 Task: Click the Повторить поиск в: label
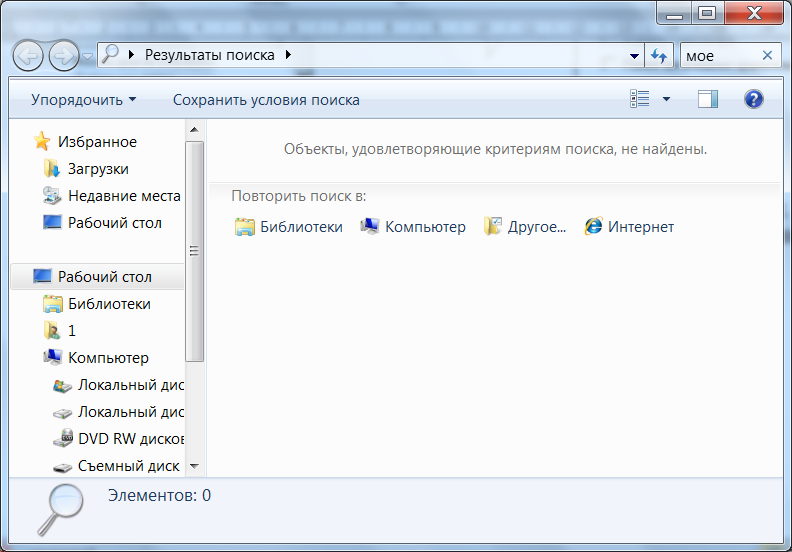point(299,196)
